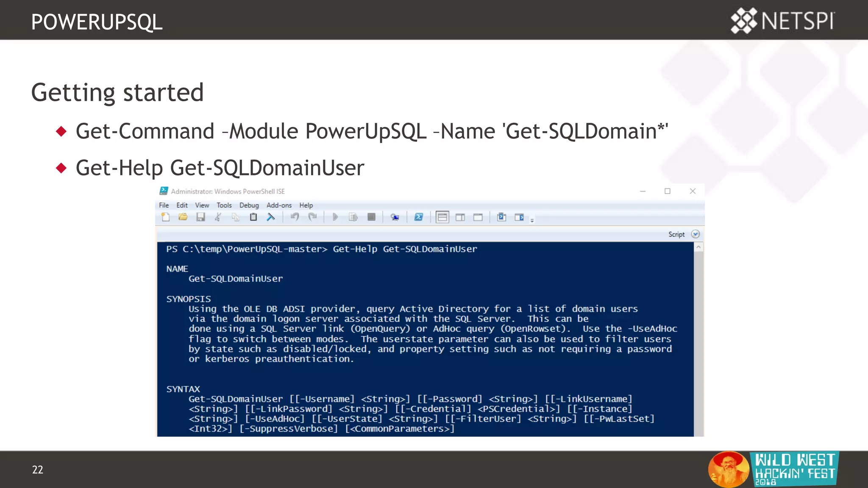Open the Help menu
Viewport: 868px width, 488px height.
coord(306,205)
